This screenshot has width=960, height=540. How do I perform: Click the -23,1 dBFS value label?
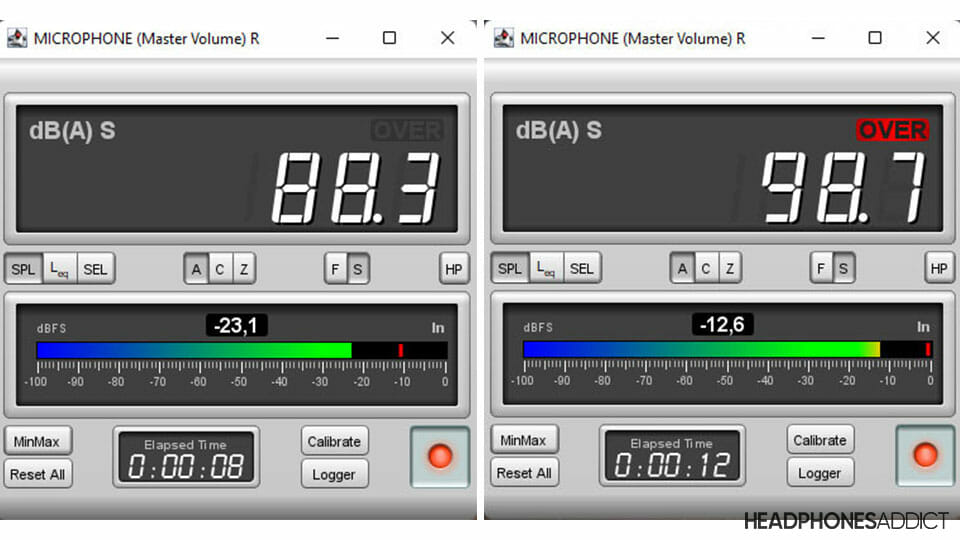coord(236,325)
